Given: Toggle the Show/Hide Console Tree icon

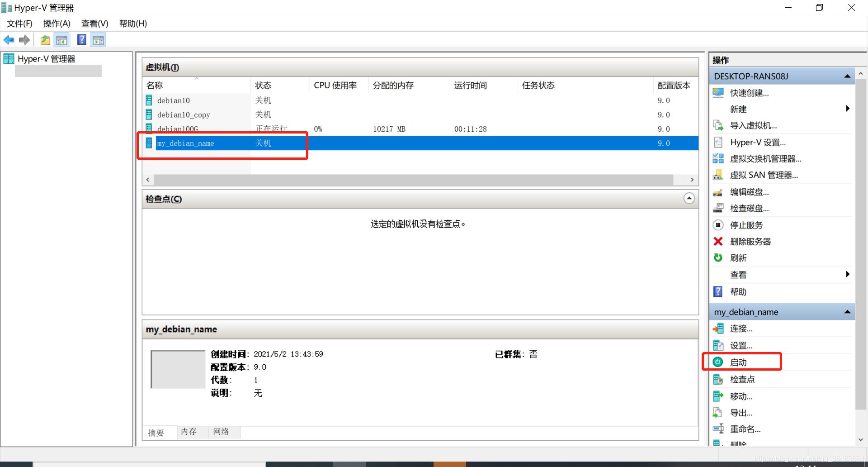Looking at the screenshot, I should [x=62, y=40].
